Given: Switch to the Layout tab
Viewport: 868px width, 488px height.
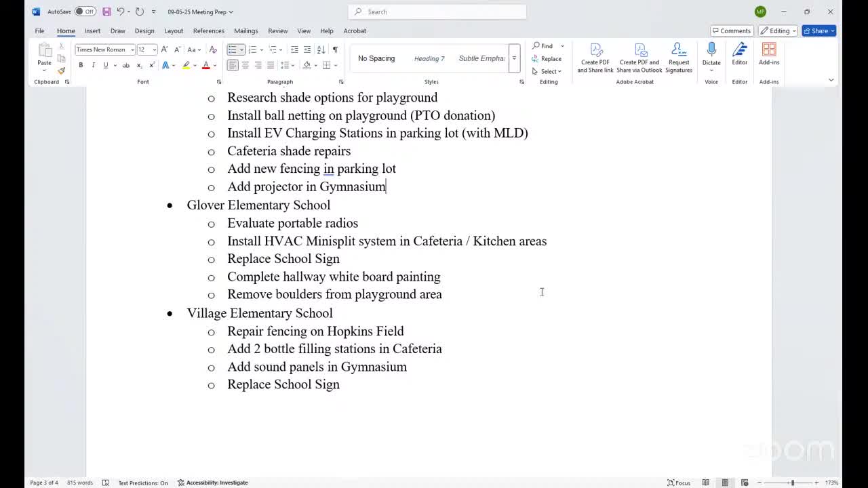Looking at the screenshot, I should pos(174,30).
